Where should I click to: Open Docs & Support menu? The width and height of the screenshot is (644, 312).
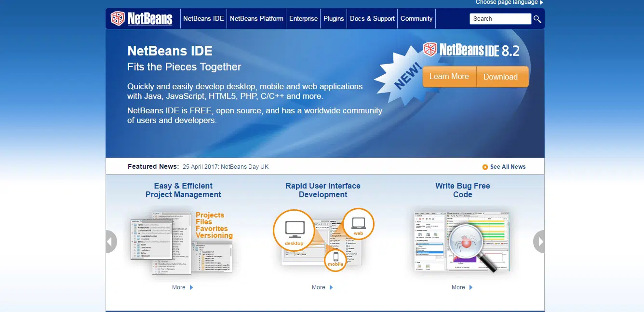372,19
